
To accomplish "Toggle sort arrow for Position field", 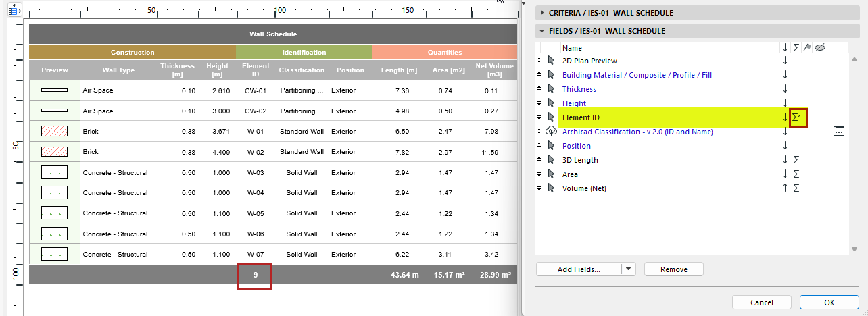I will coord(785,146).
